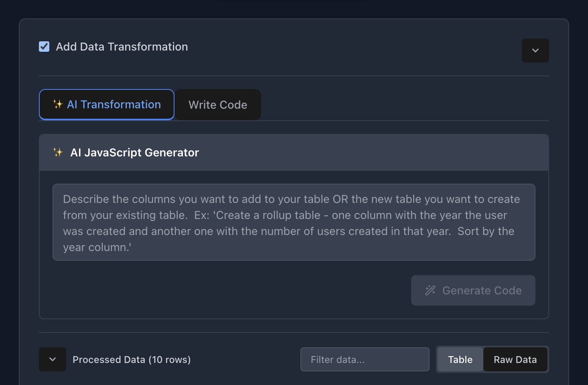
Task: Select the AI Transformation tab label
Action: point(114,105)
